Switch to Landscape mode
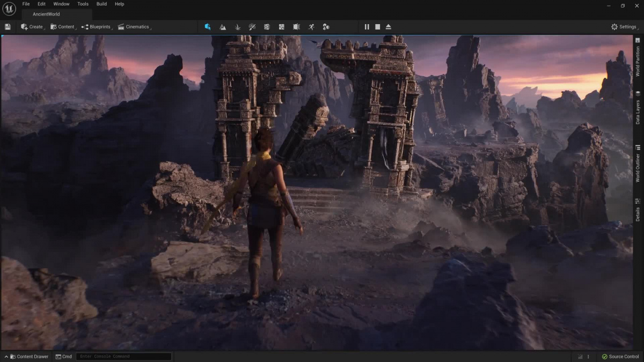Screen dimensions: 644x362 (223, 27)
